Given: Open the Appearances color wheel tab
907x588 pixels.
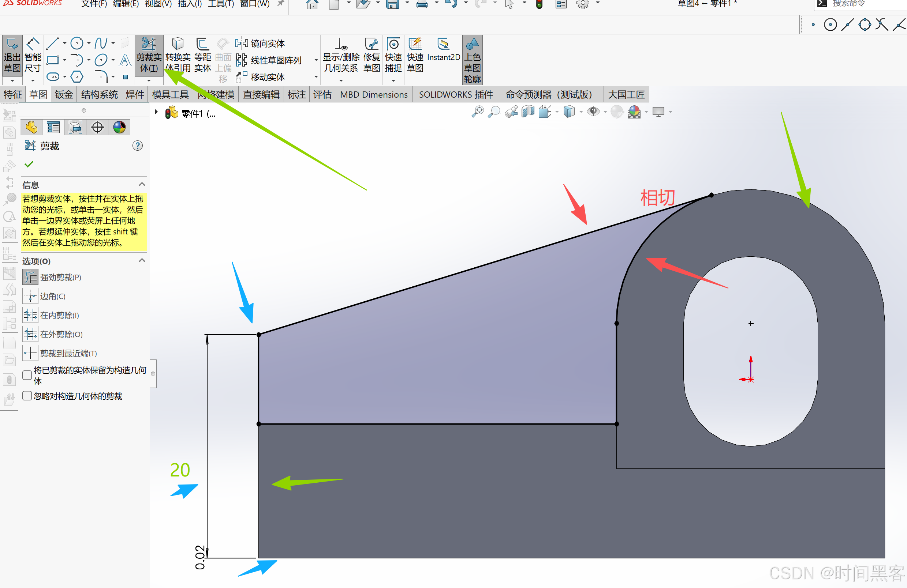Looking at the screenshot, I should (x=119, y=127).
